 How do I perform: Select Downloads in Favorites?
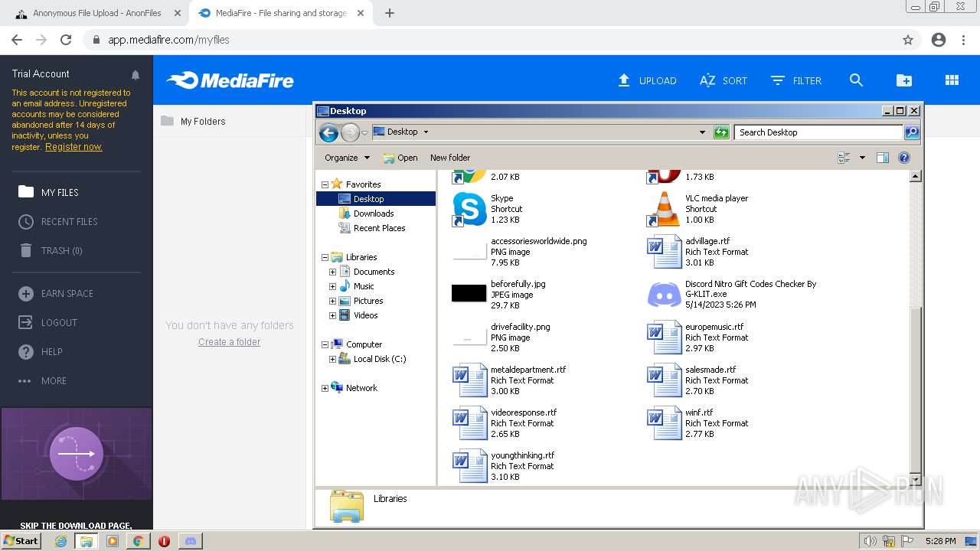point(373,214)
